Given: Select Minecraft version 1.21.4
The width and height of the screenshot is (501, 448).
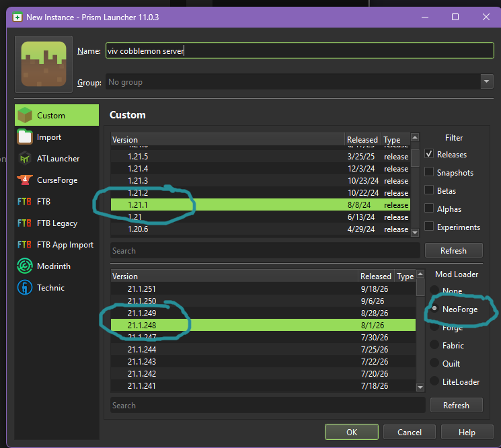Looking at the screenshot, I should [x=260, y=169].
